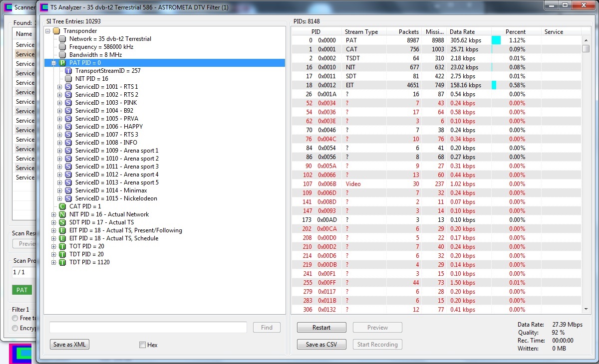Click the PID list scroll down arrow
Viewport: 599px width, 364px height.
click(586, 310)
